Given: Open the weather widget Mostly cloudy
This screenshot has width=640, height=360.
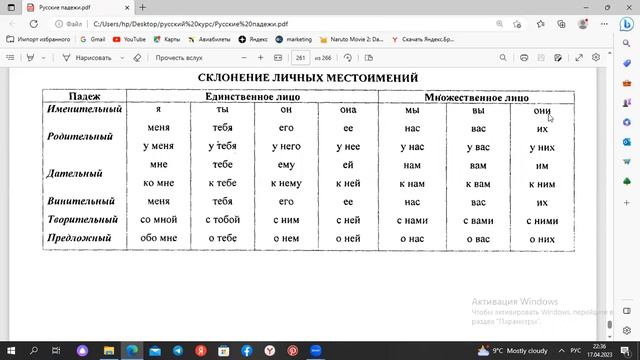Looking at the screenshot, I should click(x=512, y=351).
